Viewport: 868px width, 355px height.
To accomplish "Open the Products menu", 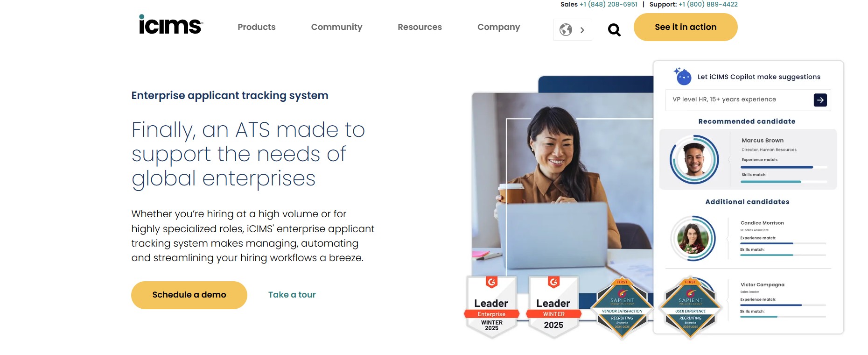I will coord(257,27).
